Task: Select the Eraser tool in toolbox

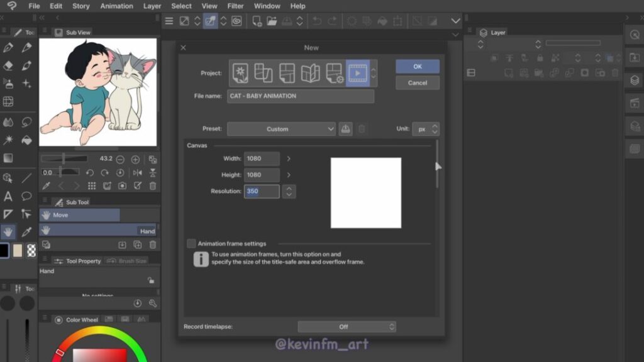Action: (x=8, y=65)
